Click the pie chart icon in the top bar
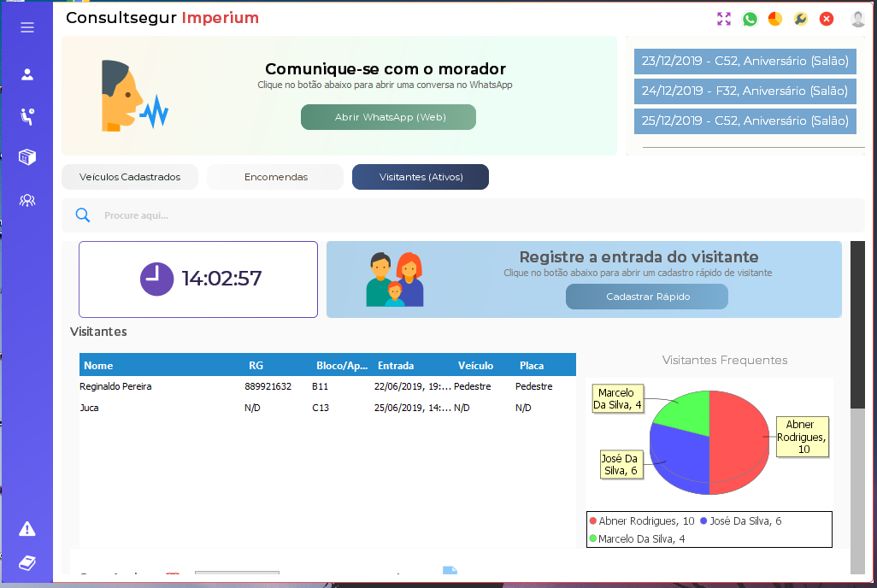The image size is (877, 588). (x=774, y=19)
